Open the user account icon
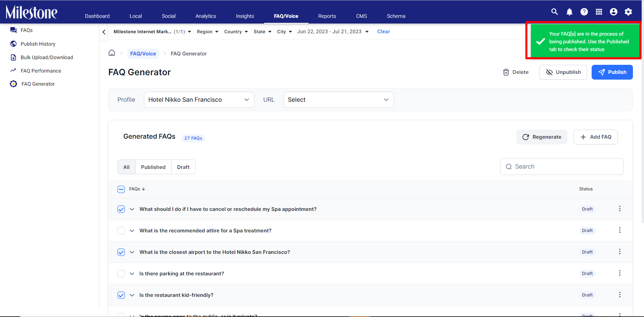Image resolution: width=644 pixels, height=317 pixels. [x=613, y=12]
